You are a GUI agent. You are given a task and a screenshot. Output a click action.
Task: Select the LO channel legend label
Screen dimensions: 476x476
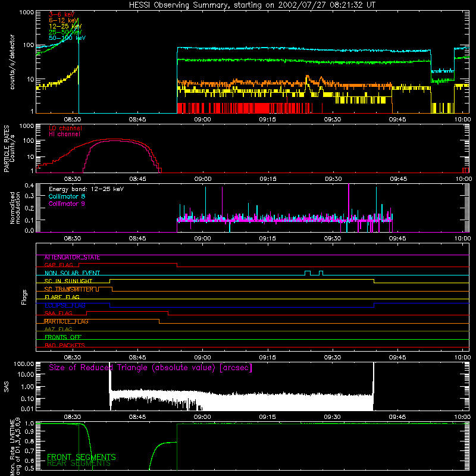click(x=65, y=128)
